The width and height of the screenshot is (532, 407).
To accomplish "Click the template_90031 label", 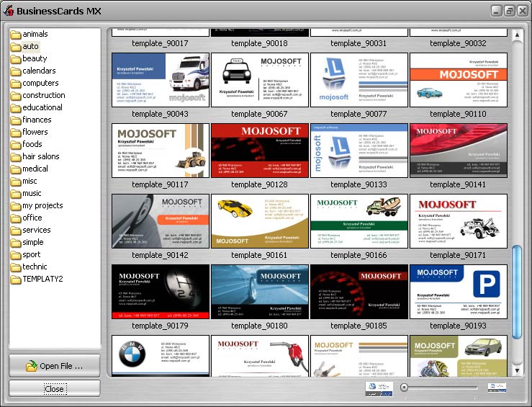I will [359, 43].
